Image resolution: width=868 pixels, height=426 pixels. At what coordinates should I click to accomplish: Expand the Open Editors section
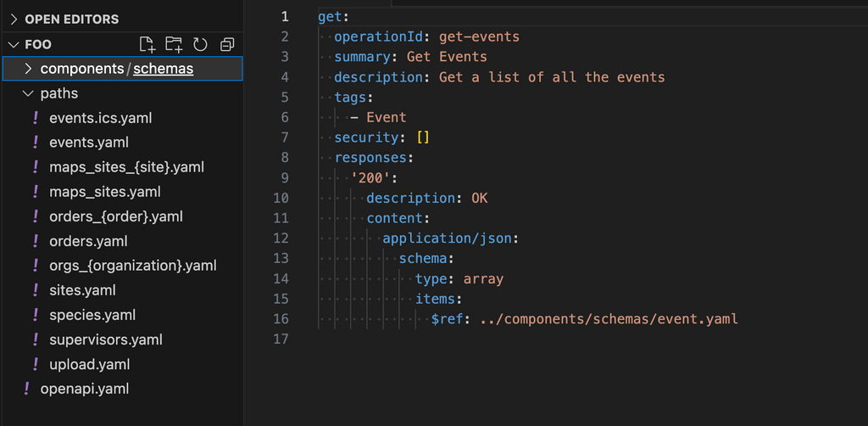click(x=14, y=20)
